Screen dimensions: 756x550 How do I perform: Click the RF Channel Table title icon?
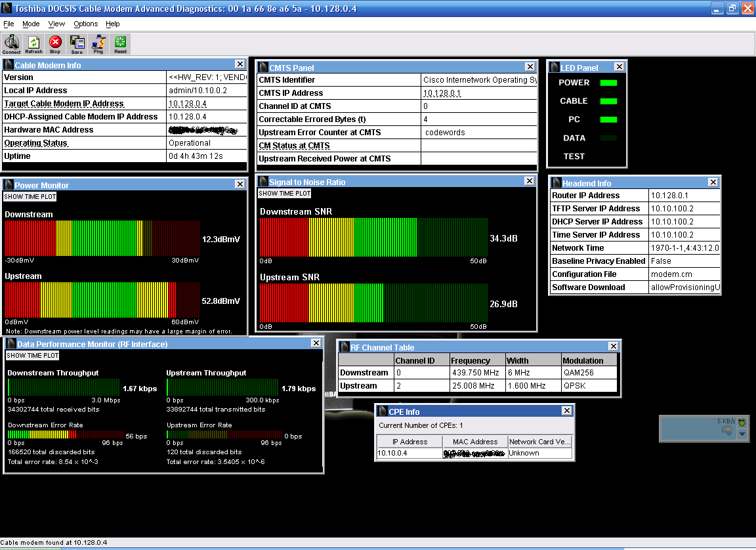point(344,347)
